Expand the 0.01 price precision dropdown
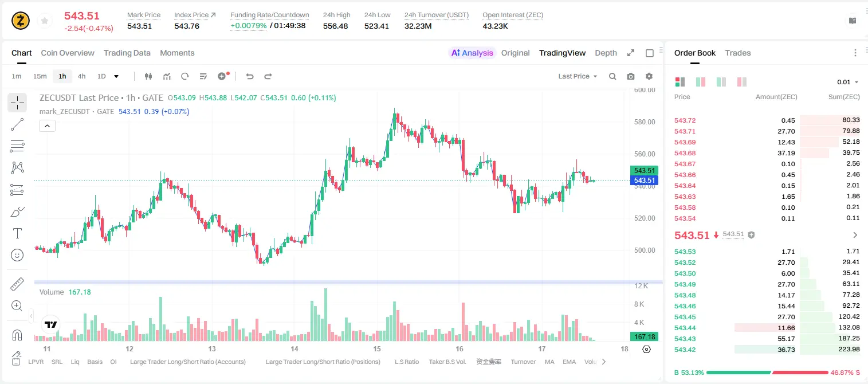Image resolution: width=868 pixels, height=384 pixels. [848, 82]
